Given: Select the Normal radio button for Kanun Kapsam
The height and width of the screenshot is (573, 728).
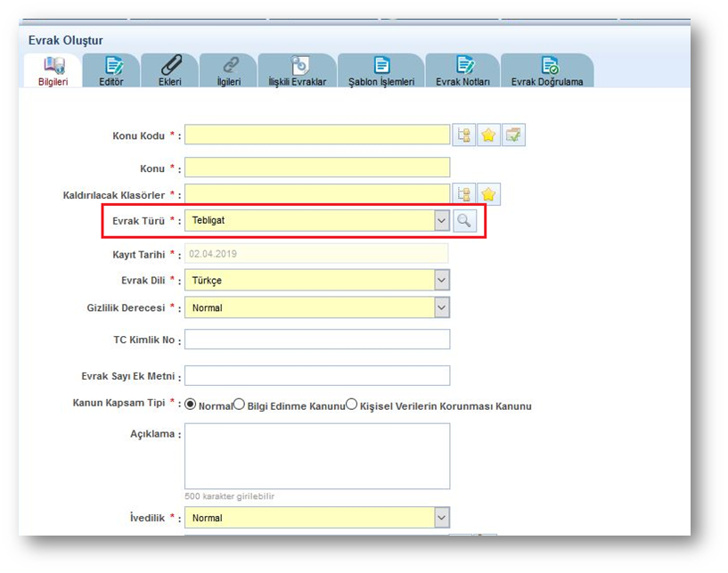Looking at the screenshot, I should (x=190, y=405).
